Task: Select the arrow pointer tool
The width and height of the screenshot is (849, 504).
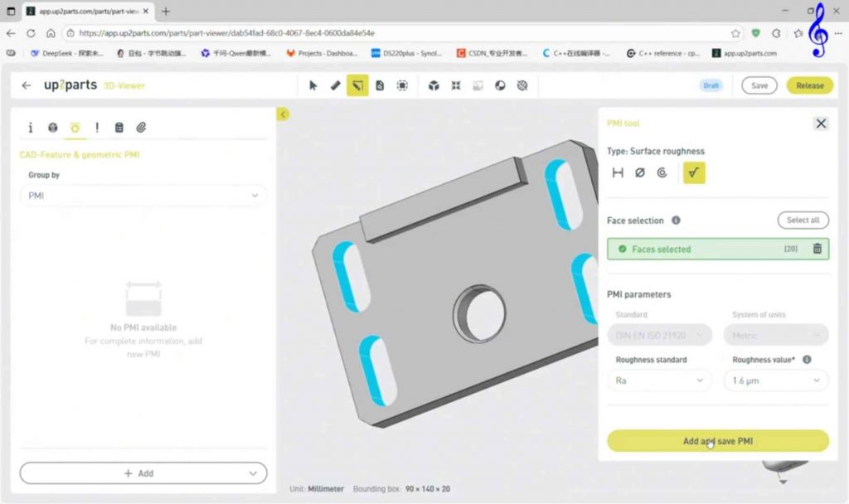Action: [313, 85]
